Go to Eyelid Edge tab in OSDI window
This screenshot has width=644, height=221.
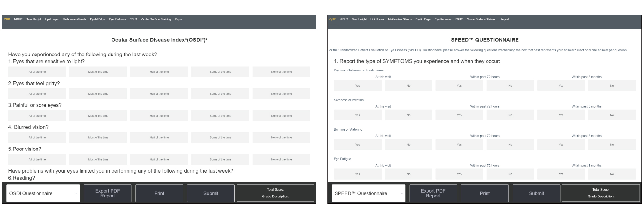(97, 19)
